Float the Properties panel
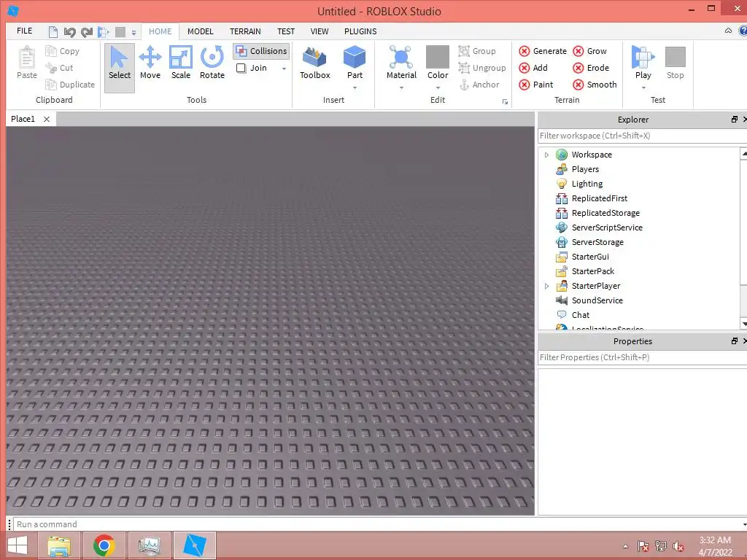747x560 pixels. pos(734,341)
